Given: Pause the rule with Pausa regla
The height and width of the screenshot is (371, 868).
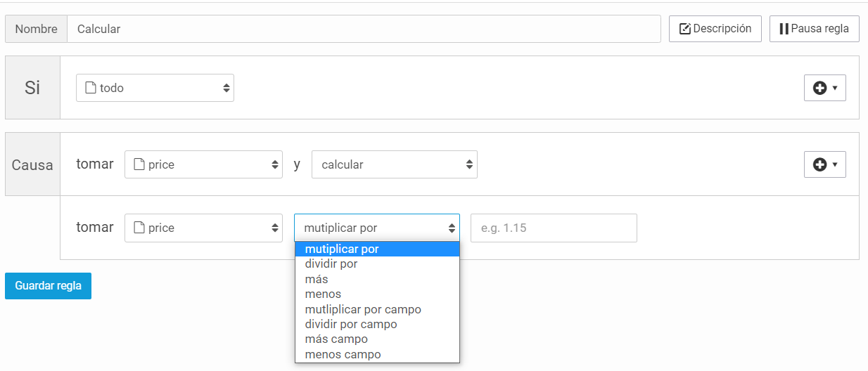Looking at the screenshot, I should 814,29.
